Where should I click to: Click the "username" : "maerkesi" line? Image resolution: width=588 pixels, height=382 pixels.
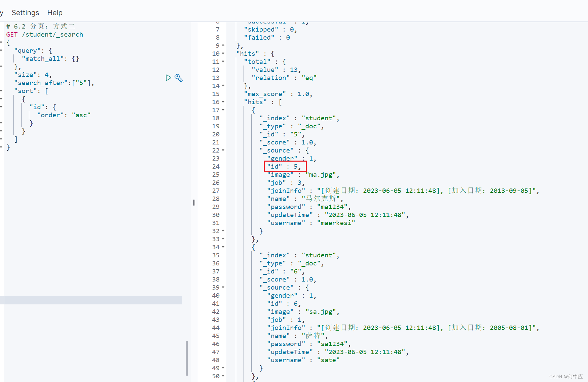pos(311,223)
